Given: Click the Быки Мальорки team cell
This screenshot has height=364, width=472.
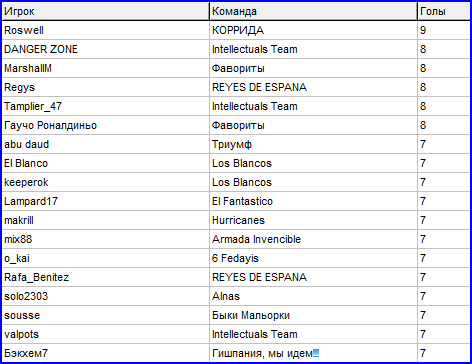Looking at the screenshot, I should [x=313, y=315].
